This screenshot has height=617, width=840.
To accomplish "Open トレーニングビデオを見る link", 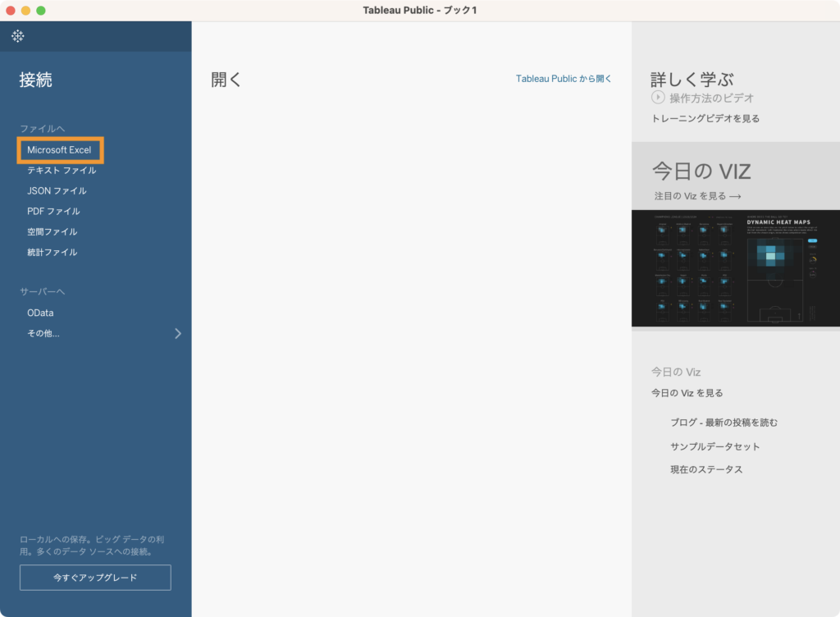I will 705,118.
